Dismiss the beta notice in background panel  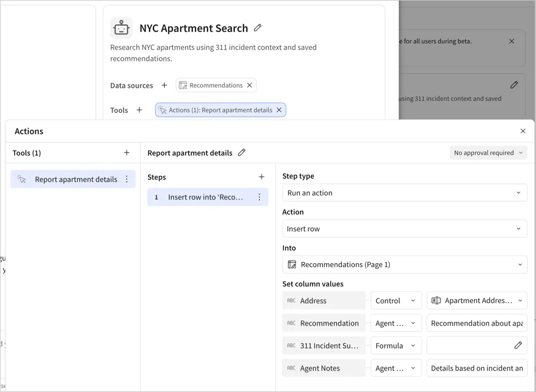(x=512, y=42)
